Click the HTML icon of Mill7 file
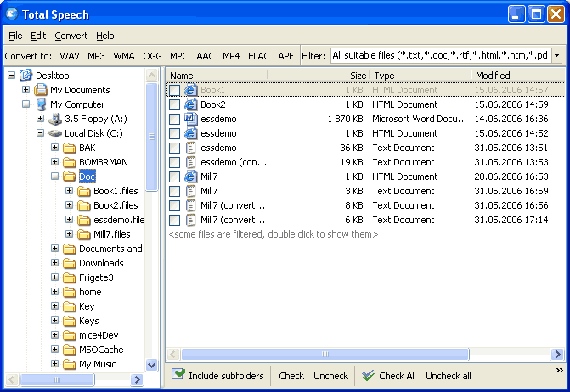 (x=190, y=176)
